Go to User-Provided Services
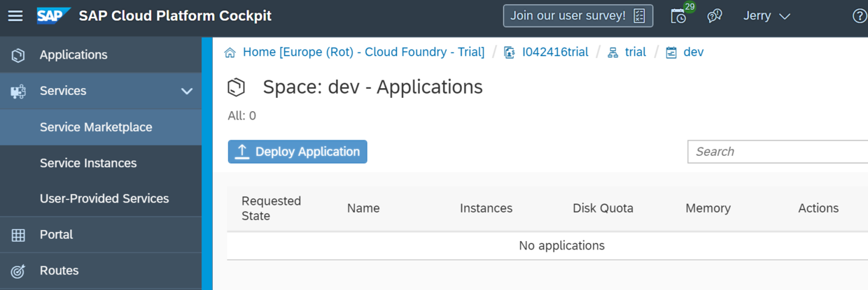 [104, 198]
